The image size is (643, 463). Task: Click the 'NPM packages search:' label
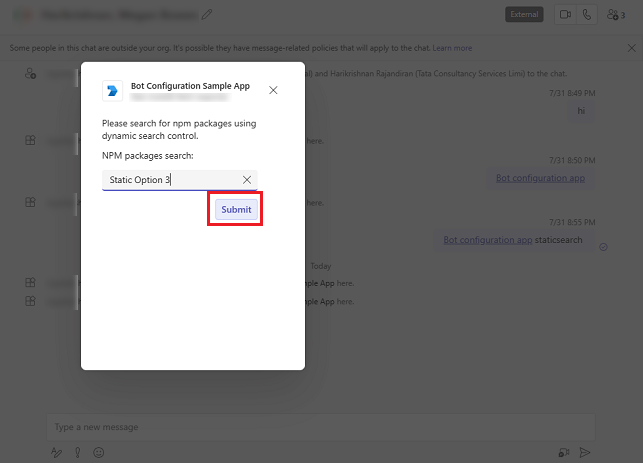tap(148, 156)
